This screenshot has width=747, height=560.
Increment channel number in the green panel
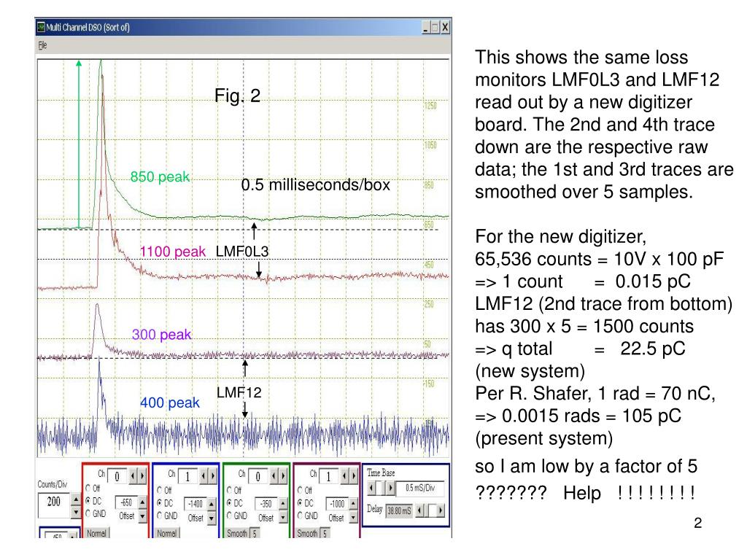[283, 476]
